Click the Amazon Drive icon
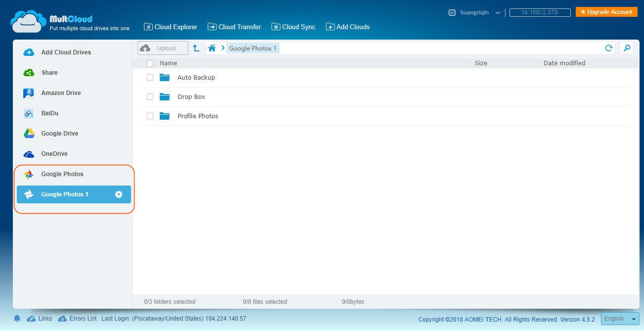This screenshot has width=644, height=331. pyautogui.click(x=29, y=93)
